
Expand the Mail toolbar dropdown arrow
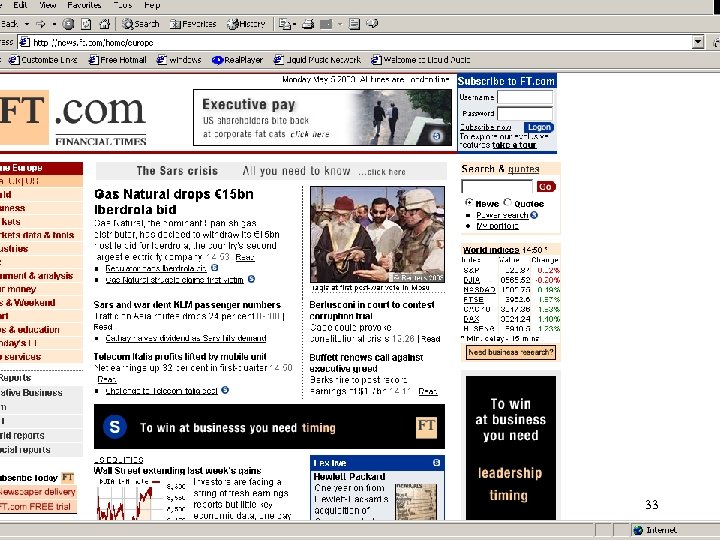tap(294, 24)
